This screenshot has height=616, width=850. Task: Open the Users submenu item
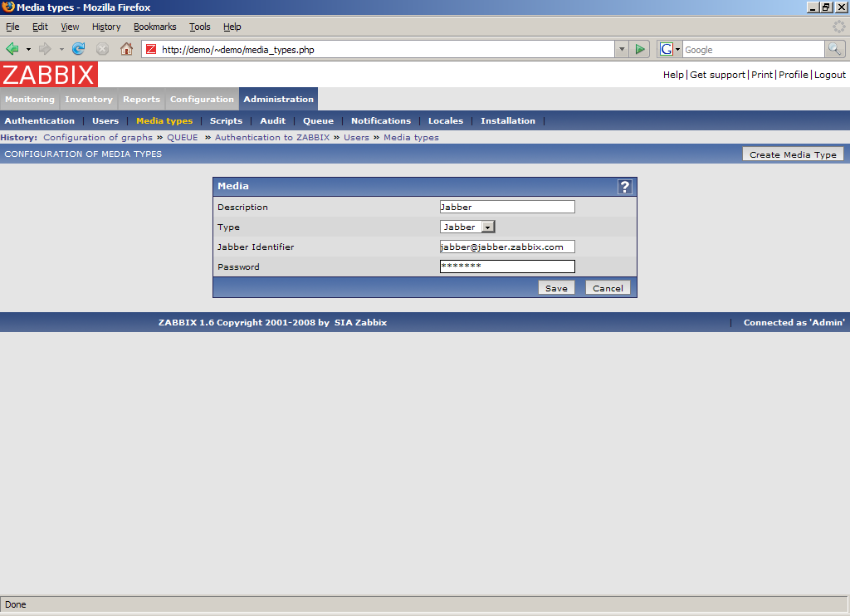tap(105, 121)
